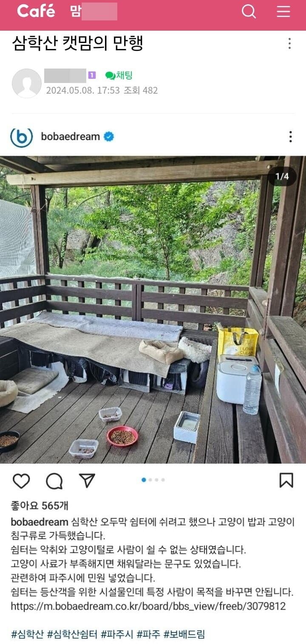
Task: Open the bobaedream username link
Action: pos(71,137)
